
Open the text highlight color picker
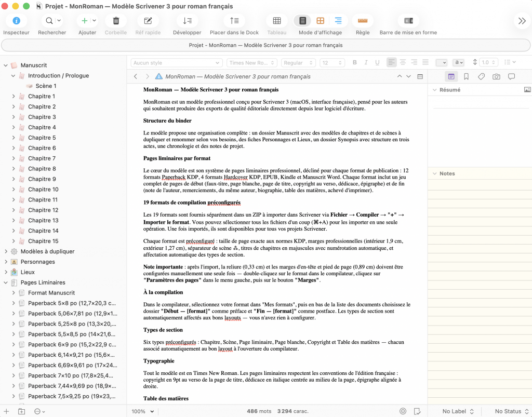pyautogui.click(x=458, y=63)
